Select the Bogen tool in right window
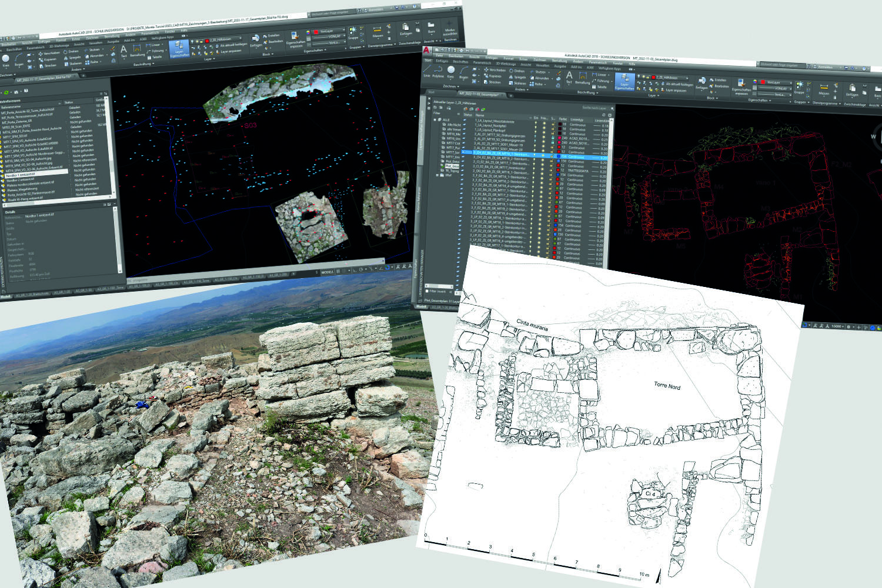This screenshot has width=882, height=588. pyautogui.click(x=463, y=73)
